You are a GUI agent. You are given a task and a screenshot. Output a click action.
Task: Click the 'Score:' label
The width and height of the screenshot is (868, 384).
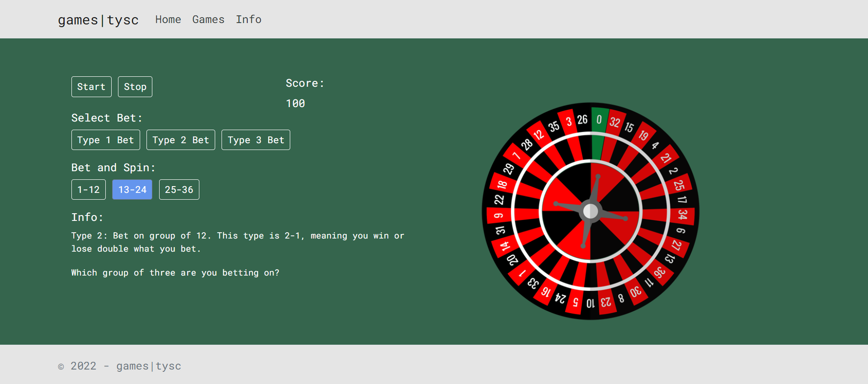305,83
